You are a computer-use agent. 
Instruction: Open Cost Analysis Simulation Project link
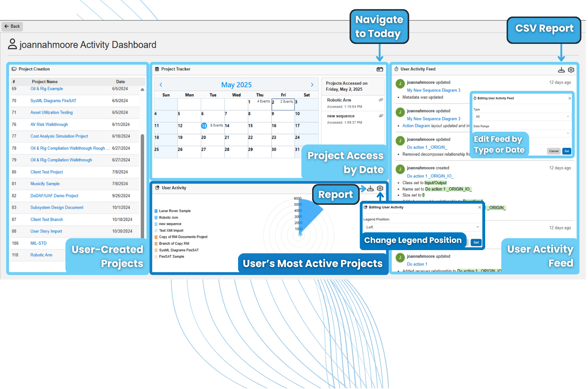[x=59, y=136]
